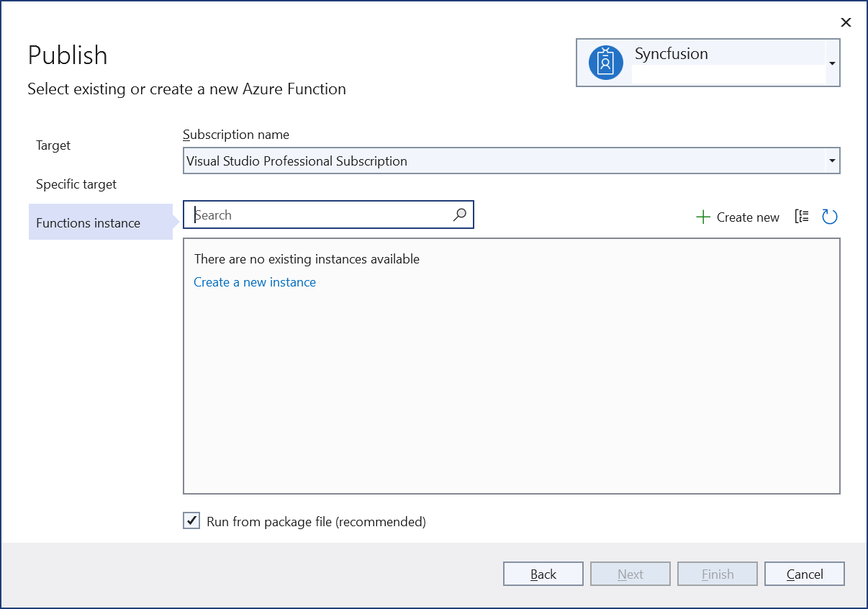Viewport: 868px width, 609px height.
Task: Click the magnifier icon in the search box
Action: [459, 215]
